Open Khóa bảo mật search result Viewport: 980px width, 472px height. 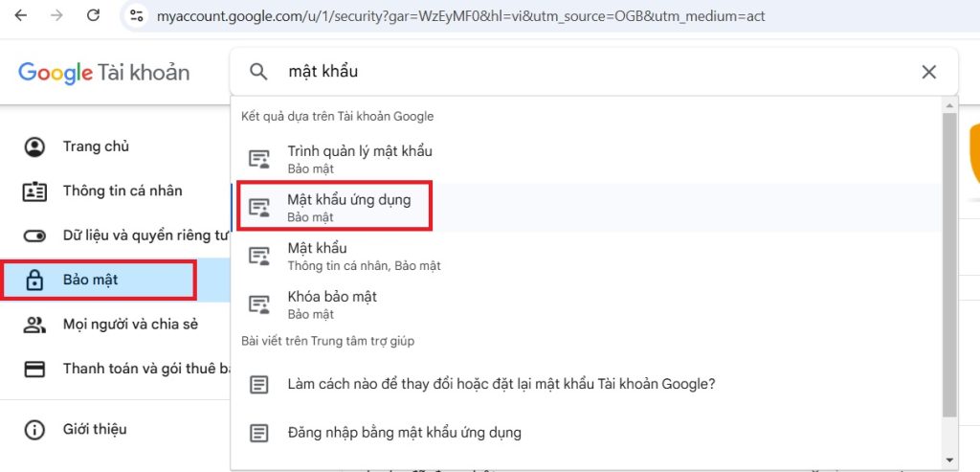(332, 304)
